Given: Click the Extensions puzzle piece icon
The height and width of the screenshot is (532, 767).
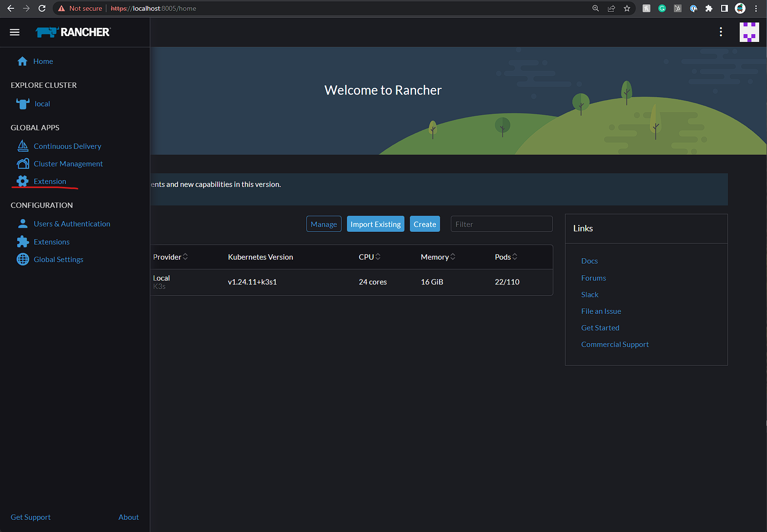Looking at the screenshot, I should (23, 242).
